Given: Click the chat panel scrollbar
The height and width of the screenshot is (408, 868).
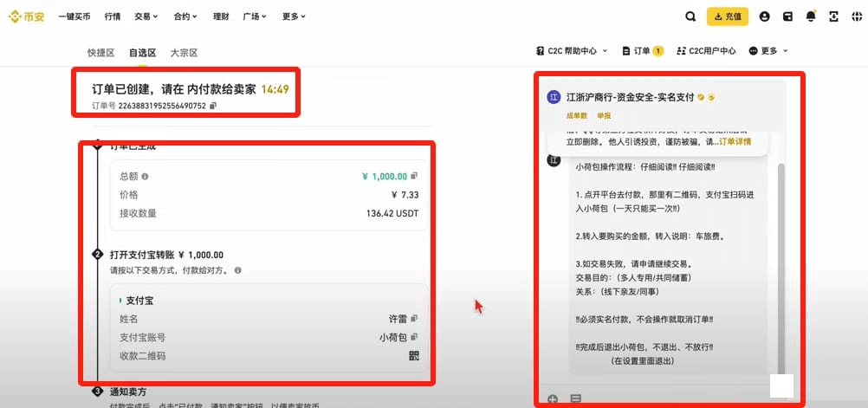Looking at the screenshot, I should tap(782, 260).
